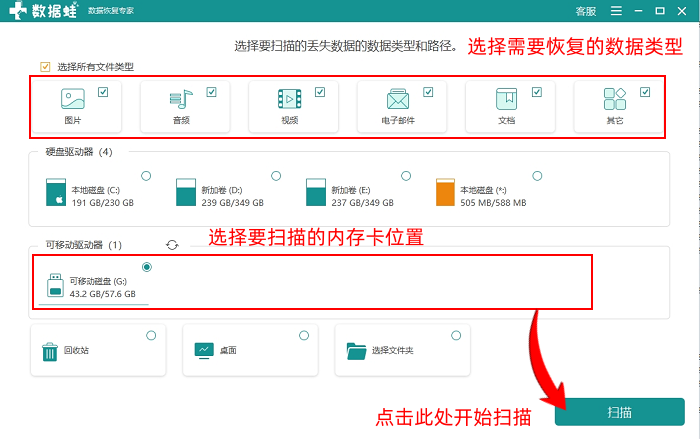
Task: Click the 505 MB/588 MB capacity text
Action: pos(493,203)
